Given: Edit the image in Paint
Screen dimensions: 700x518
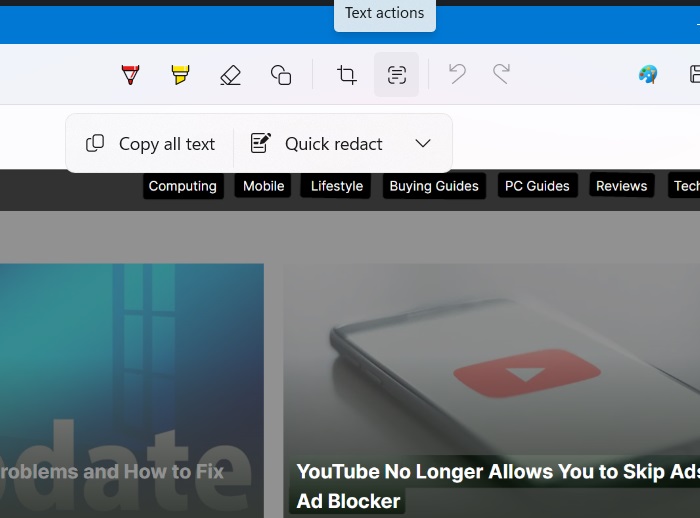Looking at the screenshot, I should click(648, 74).
